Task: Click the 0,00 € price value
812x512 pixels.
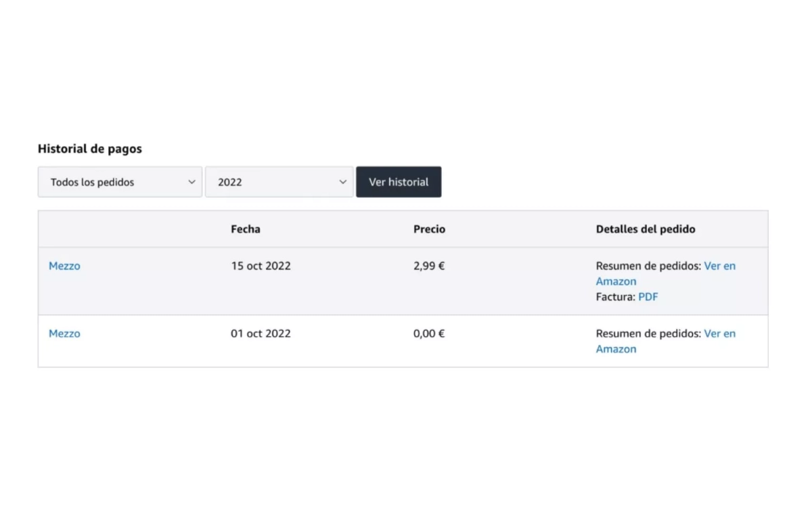Action: point(429,333)
